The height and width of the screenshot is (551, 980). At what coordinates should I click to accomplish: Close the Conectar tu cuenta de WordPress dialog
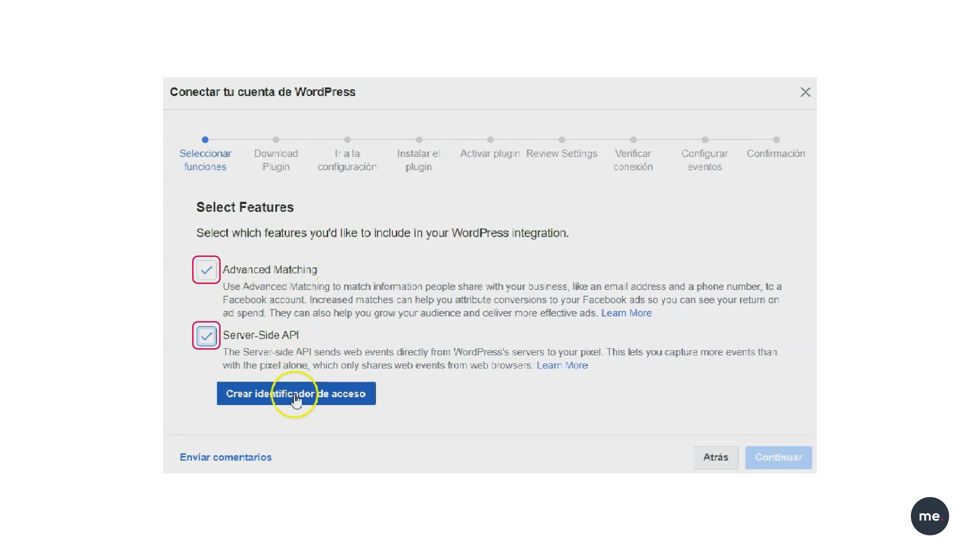(805, 92)
